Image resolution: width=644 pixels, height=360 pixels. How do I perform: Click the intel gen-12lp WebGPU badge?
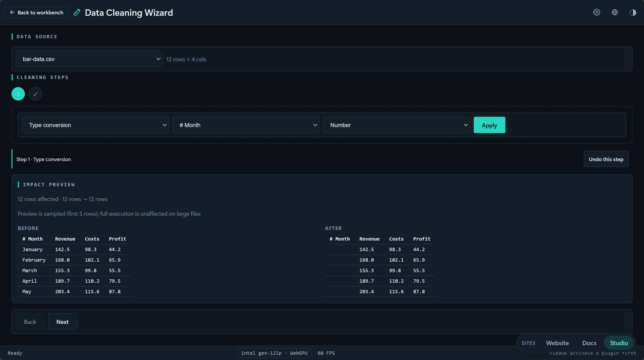pos(274,353)
